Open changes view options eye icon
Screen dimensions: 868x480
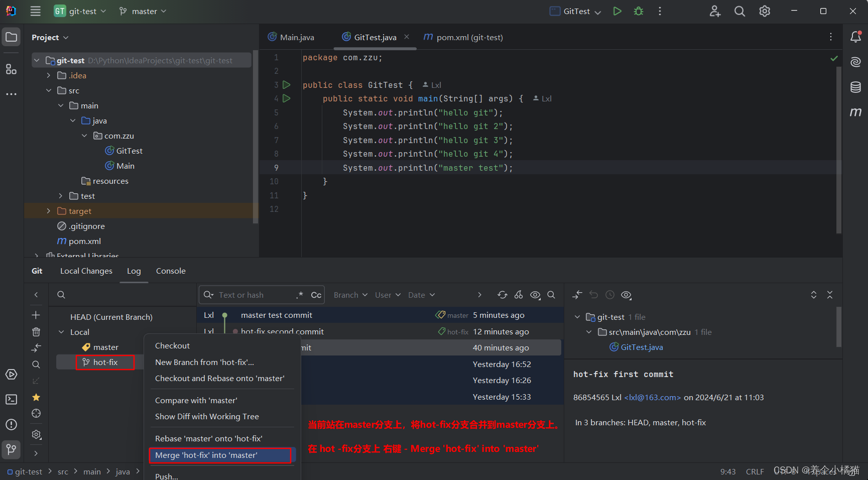coord(626,295)
